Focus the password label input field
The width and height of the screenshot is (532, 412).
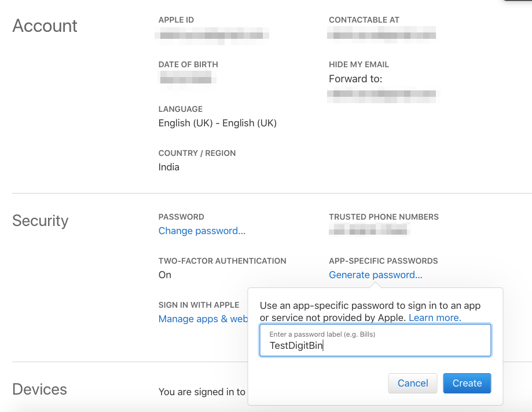[375, 340]
